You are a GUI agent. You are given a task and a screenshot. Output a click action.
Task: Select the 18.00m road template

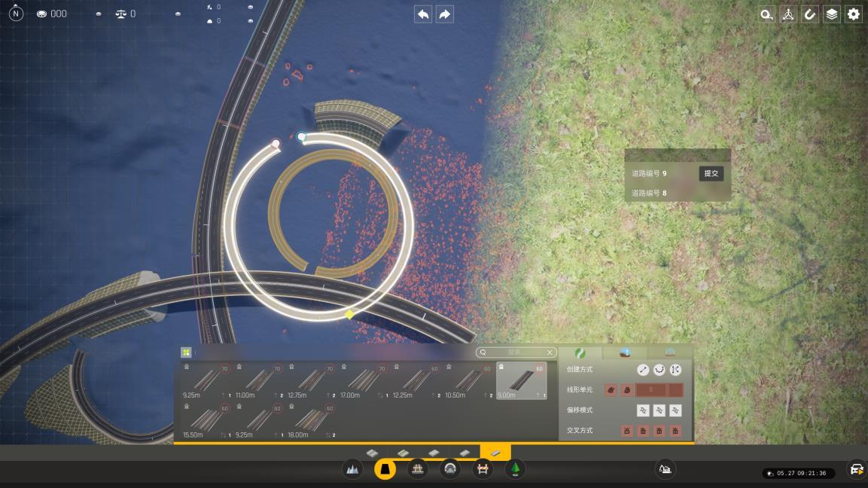coord(312,421)
